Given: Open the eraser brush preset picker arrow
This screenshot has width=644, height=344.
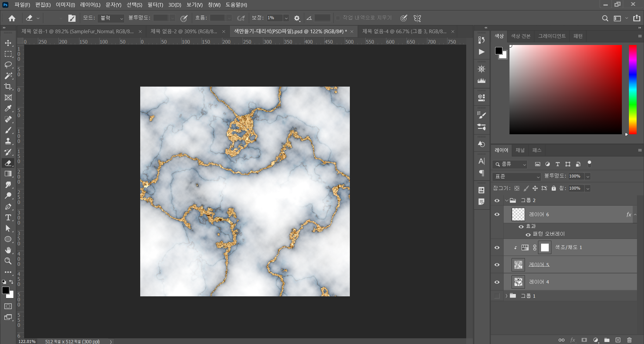Looking at the screenshot, I should [x=38, y=18].
